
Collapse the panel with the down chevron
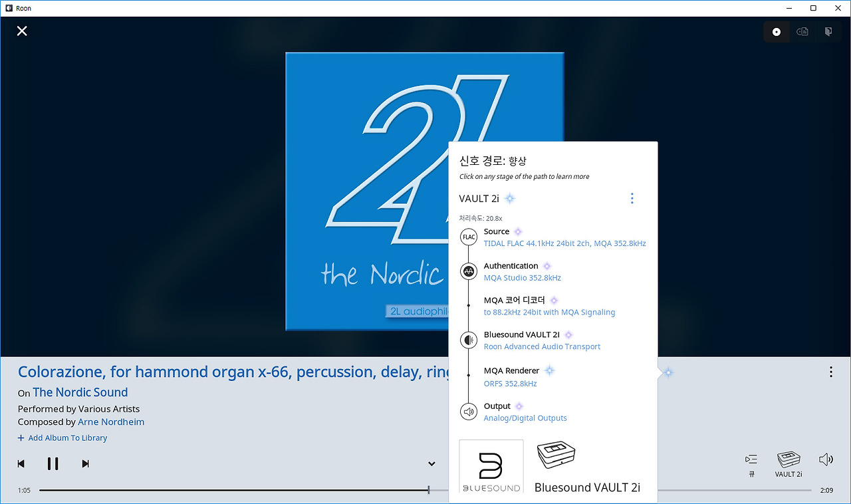tap(431, 464)
